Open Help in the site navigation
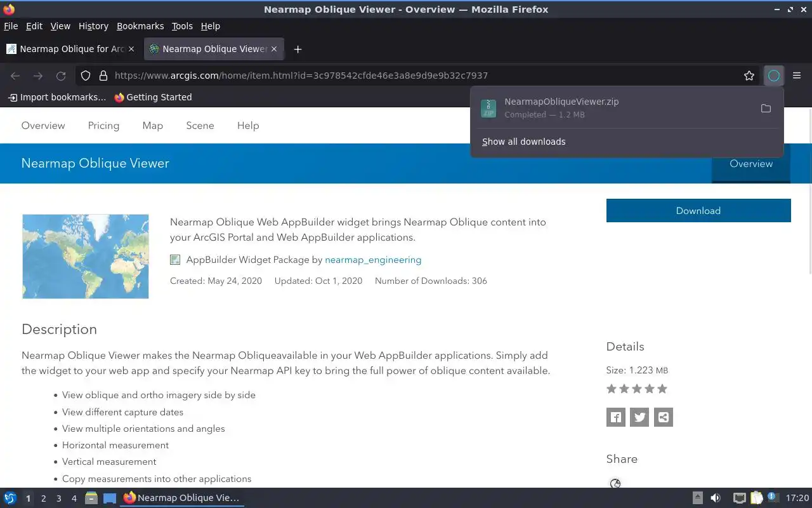The height and width of the screenshot is (508, 812). click(x=248, y=126)
